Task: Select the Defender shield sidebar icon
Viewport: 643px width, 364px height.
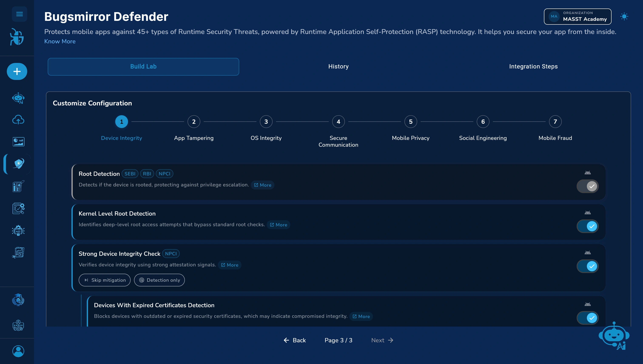Action: point(18,164)
